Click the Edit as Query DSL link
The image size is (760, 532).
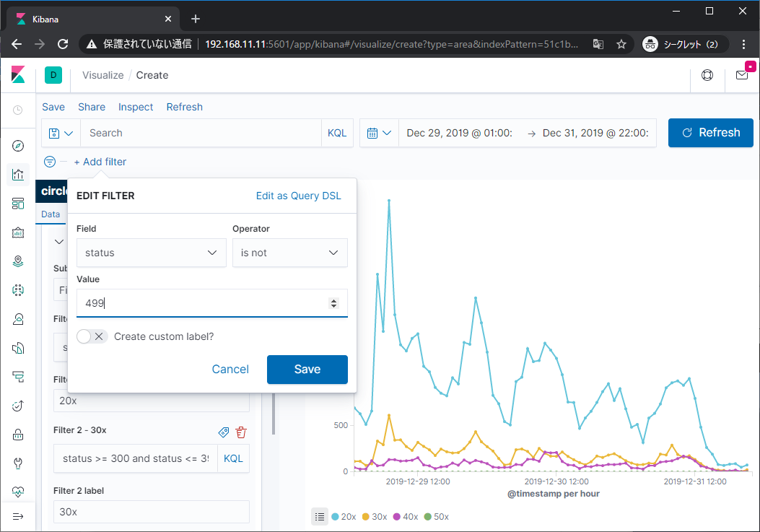[298, 196]
